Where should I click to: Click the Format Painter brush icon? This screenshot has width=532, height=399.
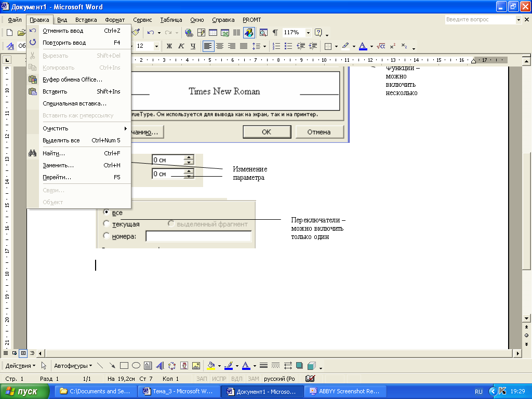[136, 33]
